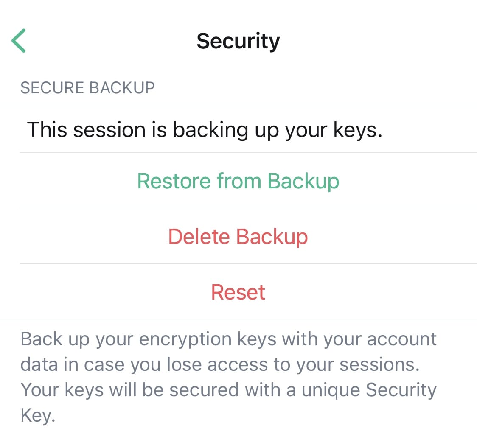Go back from the Security screen
477x448 pixels.
[19, 41]
